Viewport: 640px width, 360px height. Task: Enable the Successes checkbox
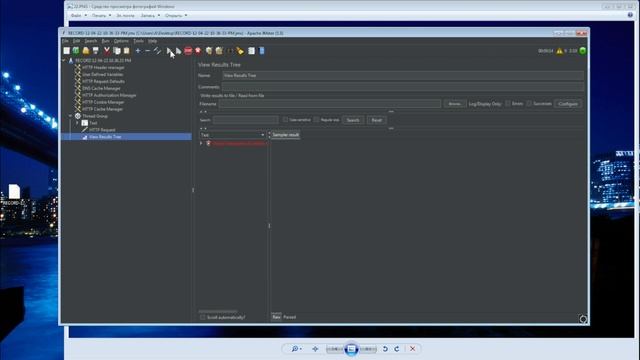pos(529,104)
